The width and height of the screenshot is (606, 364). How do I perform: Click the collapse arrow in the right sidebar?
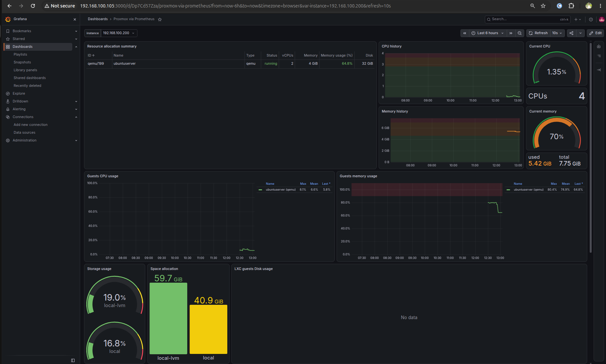[599, 70]
